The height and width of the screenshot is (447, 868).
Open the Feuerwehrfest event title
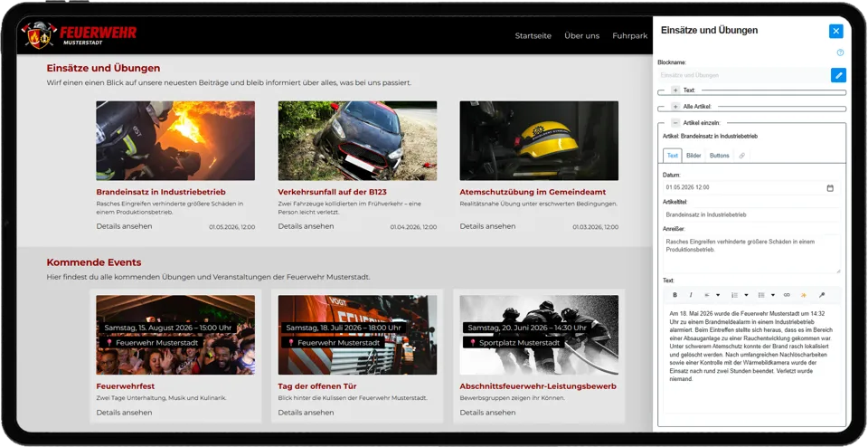[x=125, y=386]
